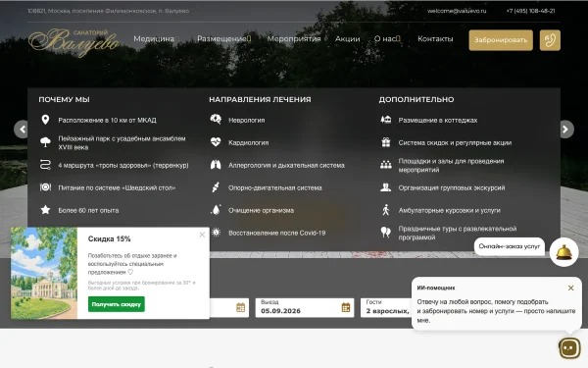Click the location pin icon near МКАД text
The image size is (588, 368).
tap(45, 120)
